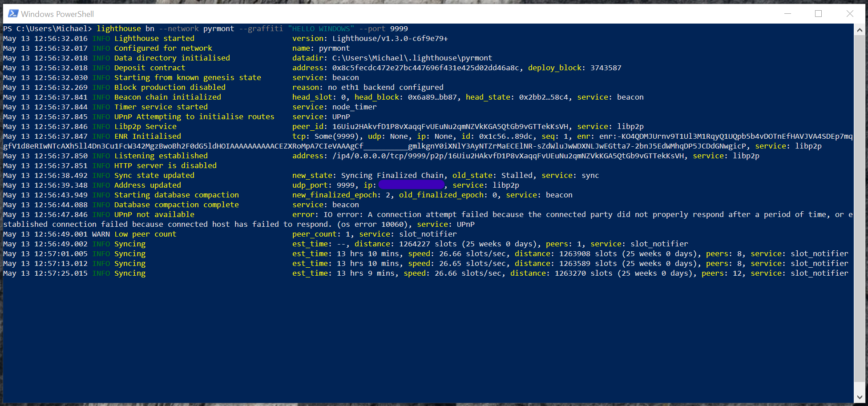The image size is (868, 406).
Task: Click 'Database compaction complete' log message
Action: tap(177, 205)
